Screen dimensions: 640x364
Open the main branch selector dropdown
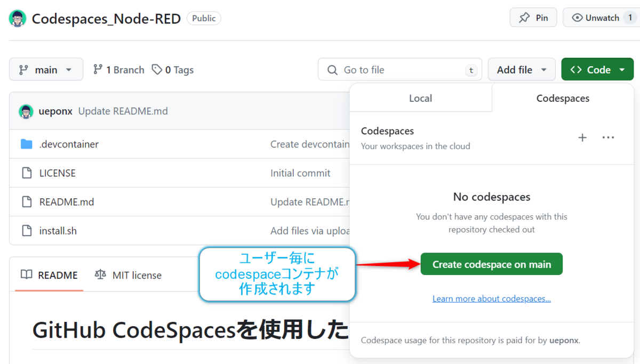tap(46, 69)
